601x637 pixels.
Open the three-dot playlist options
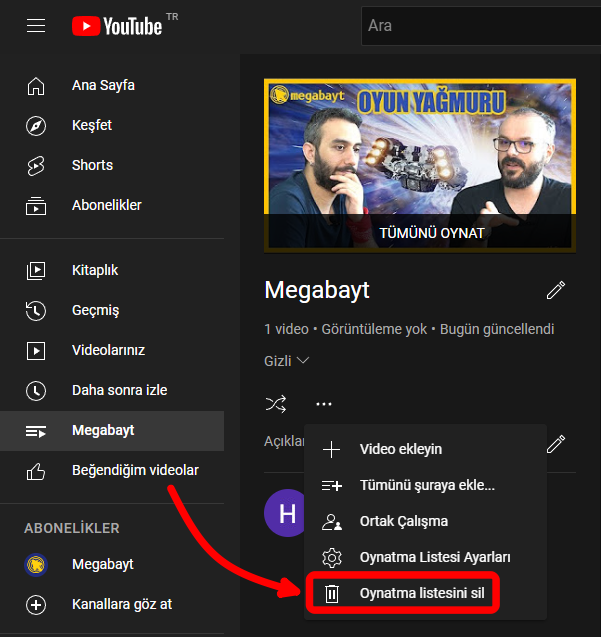click(323, 404)
